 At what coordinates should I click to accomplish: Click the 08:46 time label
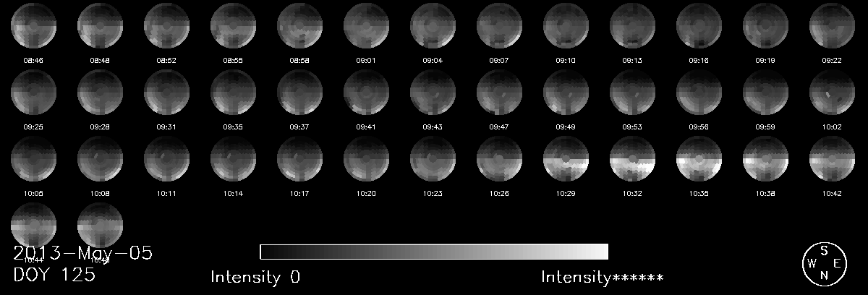coord(34,61)
